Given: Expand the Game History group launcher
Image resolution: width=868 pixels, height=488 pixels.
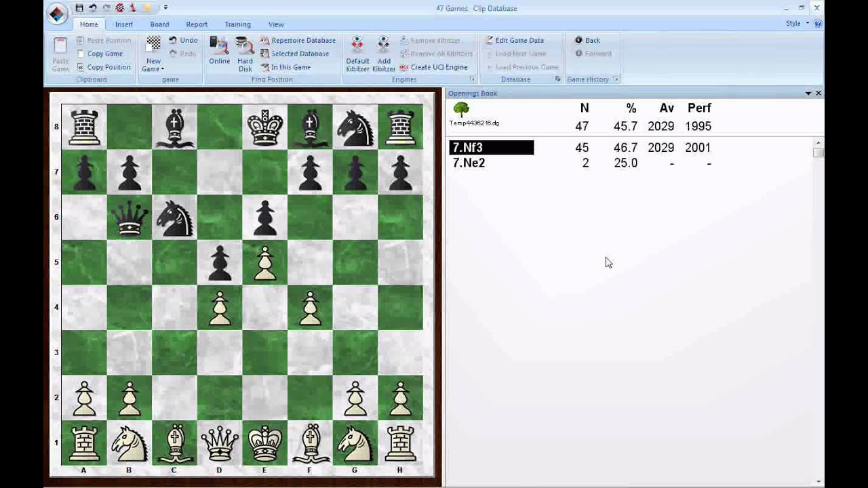Looking at the screenshot, I should point(616,79).
